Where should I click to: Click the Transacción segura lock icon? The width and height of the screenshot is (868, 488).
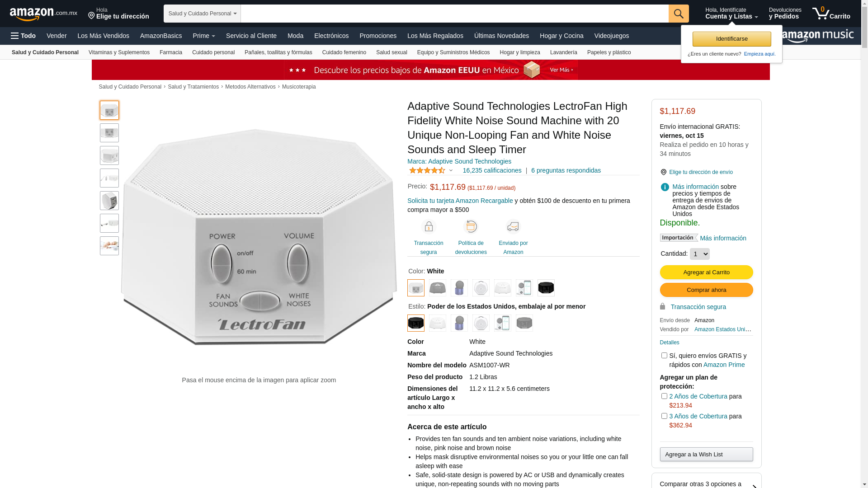point(428,226)
